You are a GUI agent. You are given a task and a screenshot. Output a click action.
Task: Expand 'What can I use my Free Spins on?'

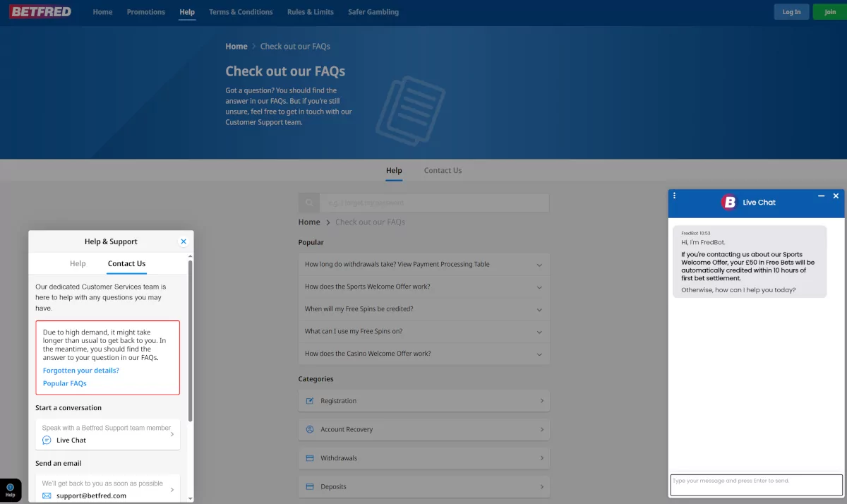(x=423, y=331)
